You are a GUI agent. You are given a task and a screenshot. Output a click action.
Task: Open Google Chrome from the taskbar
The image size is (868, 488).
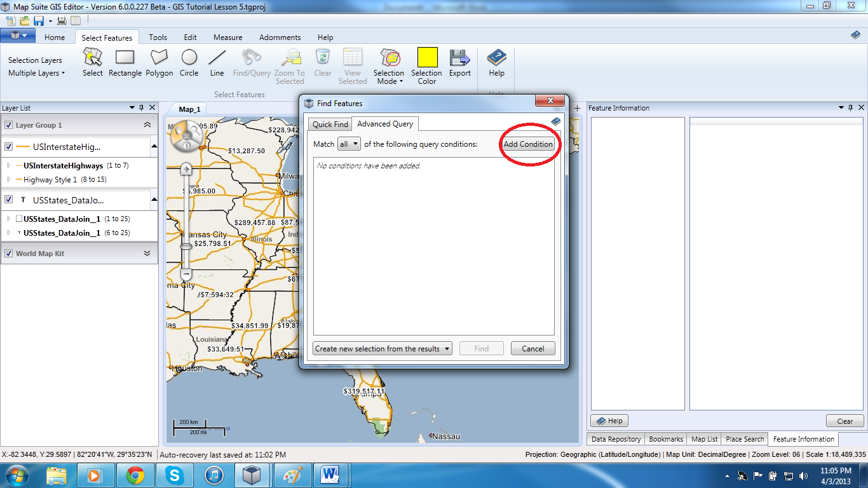click(135, 475)
